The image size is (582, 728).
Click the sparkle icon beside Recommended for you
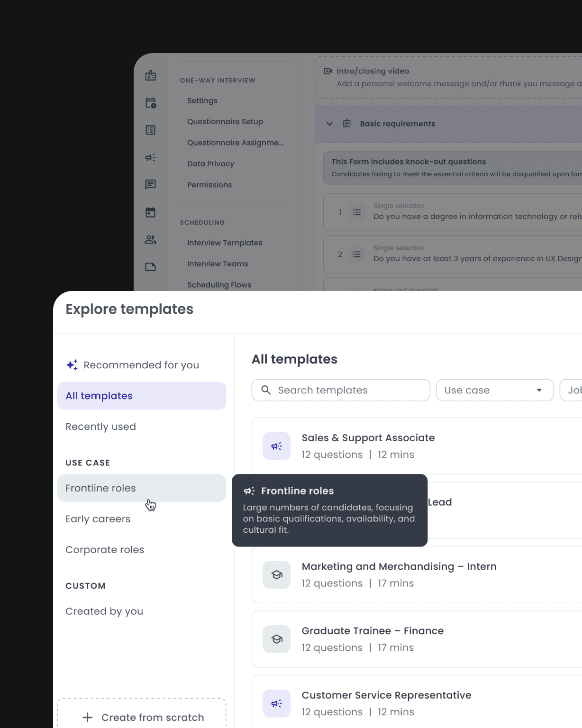click(x=72, y=365)
